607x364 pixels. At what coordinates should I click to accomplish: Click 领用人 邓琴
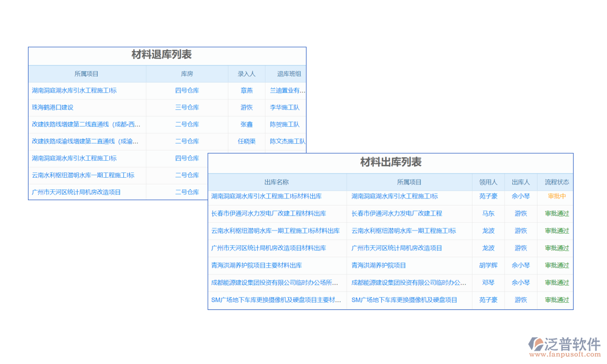tap(488, 283)
